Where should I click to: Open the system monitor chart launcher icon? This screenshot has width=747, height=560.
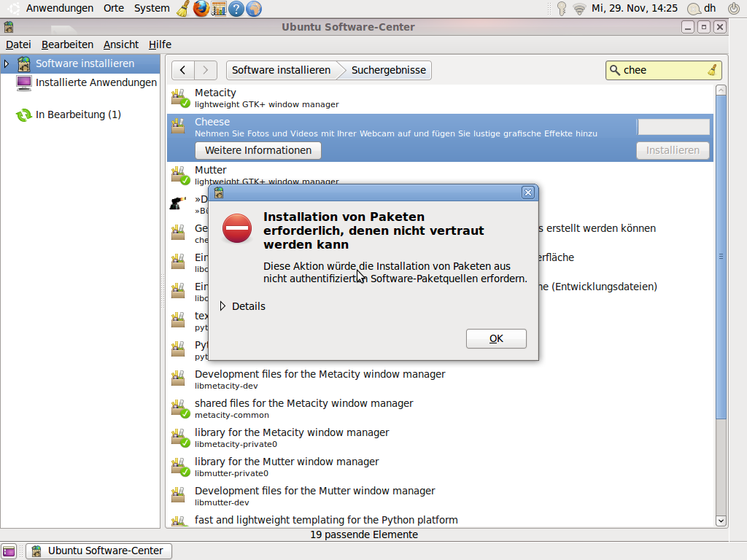[218, 8]
